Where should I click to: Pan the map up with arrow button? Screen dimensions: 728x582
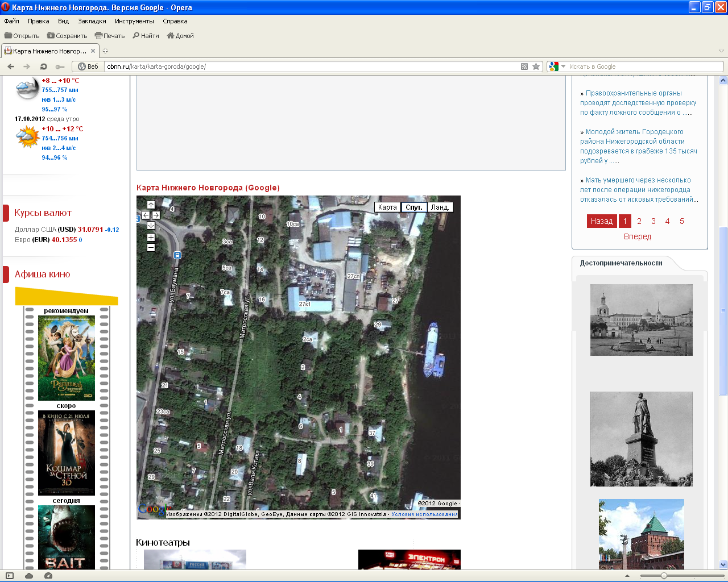pyautogui.click(x=151, y=205)
